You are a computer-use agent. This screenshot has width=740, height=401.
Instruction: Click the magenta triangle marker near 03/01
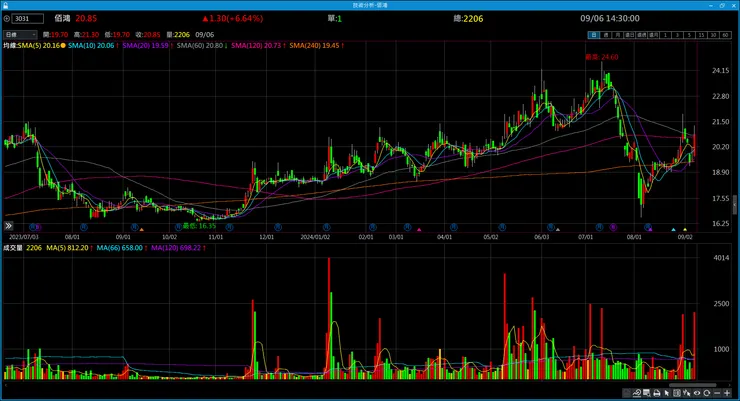(419, 230)
